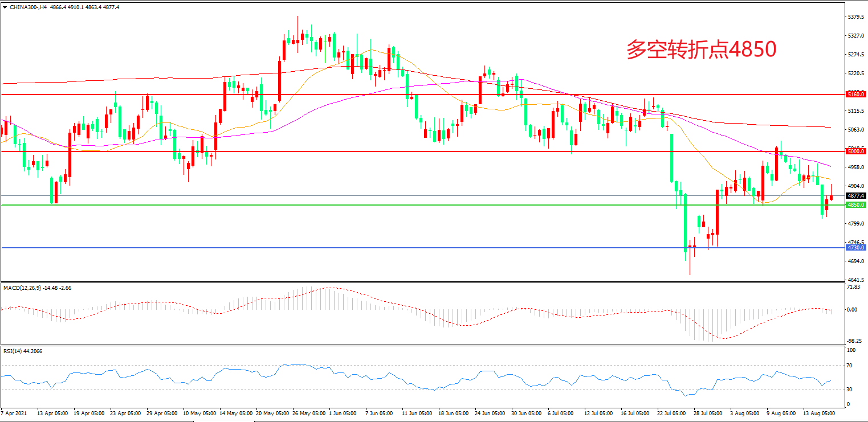The image size is (868, 422).
Task: Click the RSI 30 level scale value
Action: coord(851,390)
